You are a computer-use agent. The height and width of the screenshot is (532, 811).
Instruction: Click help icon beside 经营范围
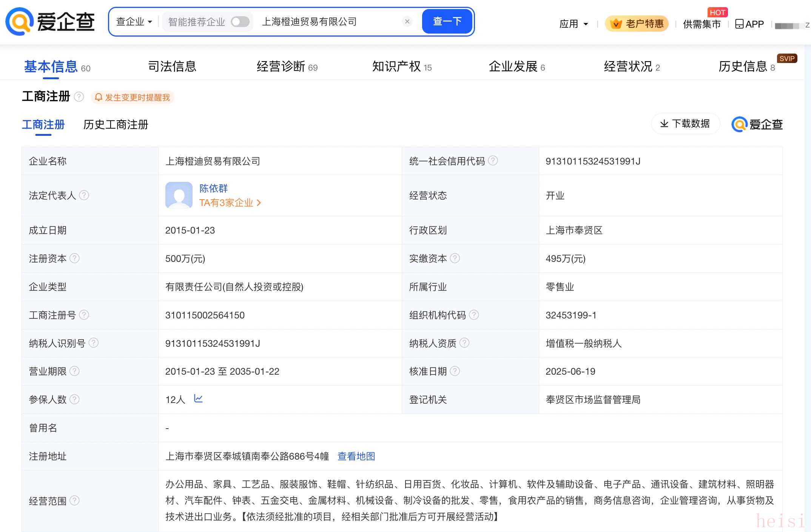click(x=74, y=500)
